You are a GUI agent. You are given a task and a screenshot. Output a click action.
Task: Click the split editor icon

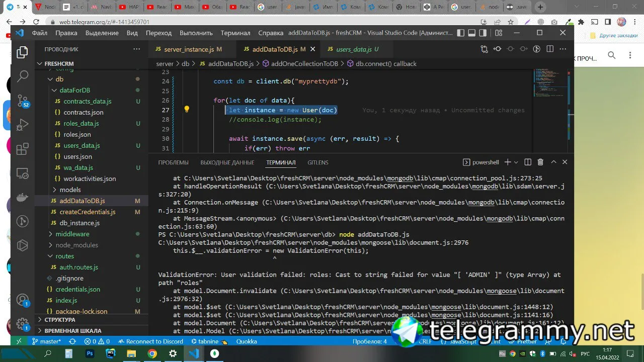click(x=550, y=49)
